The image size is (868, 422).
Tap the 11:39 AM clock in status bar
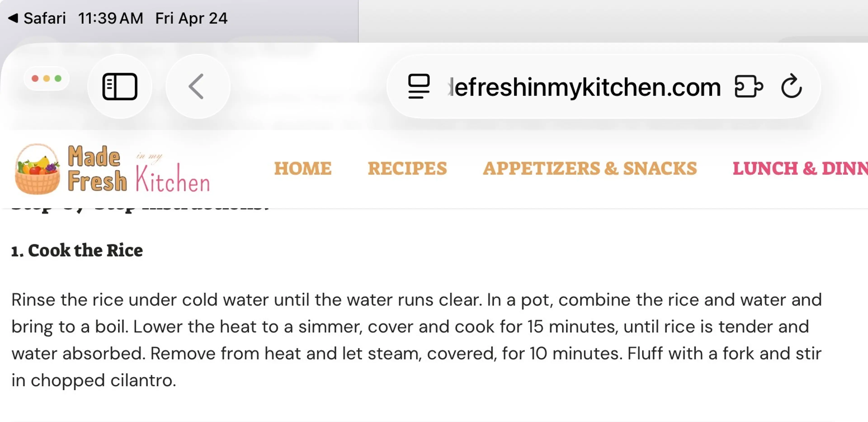[x=111, y=18]
